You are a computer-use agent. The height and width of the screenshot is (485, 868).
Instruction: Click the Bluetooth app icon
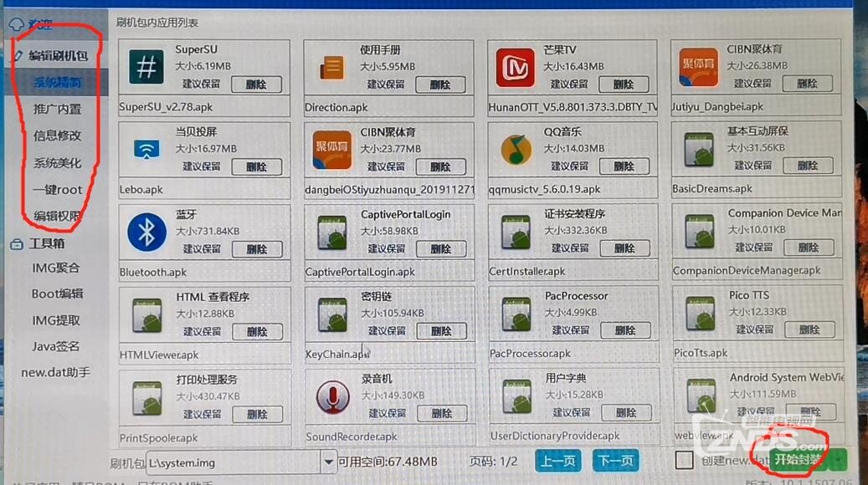coord(146,232)
